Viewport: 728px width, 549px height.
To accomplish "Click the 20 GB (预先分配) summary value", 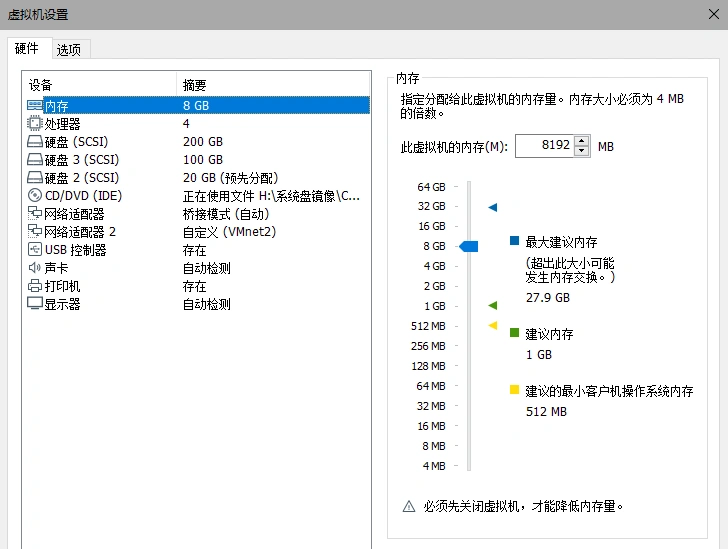I will coord(230,178).
